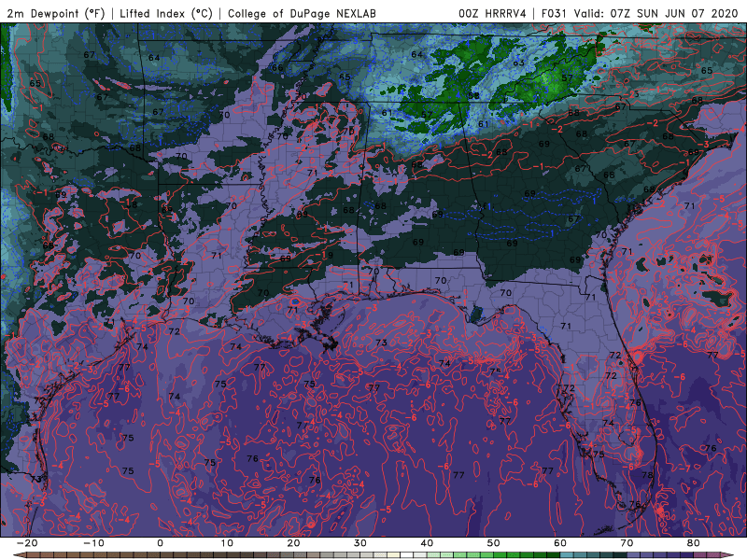
Task: Click the dewpoint value 63 on the map
Action: (x=519, y=63)
